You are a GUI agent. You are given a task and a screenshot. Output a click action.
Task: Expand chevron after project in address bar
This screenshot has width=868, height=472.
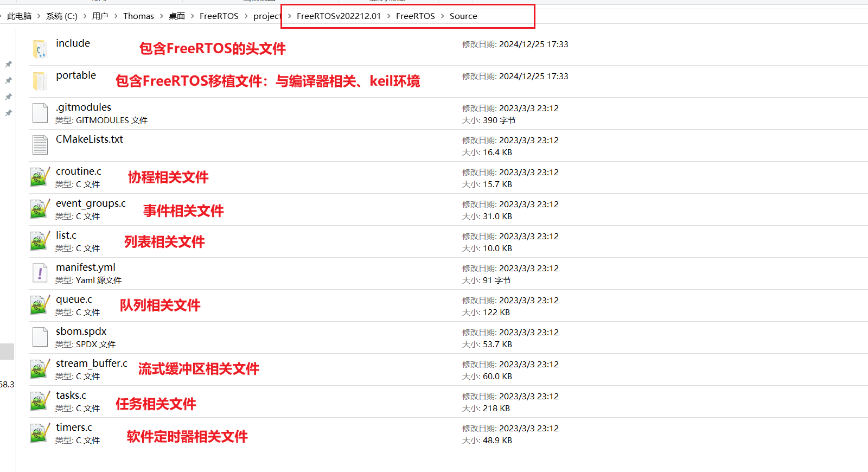click(289, 16)
